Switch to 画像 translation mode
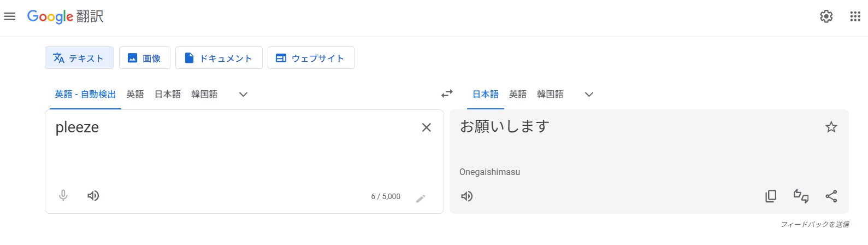868x245 pixels. tap(145, 58)
